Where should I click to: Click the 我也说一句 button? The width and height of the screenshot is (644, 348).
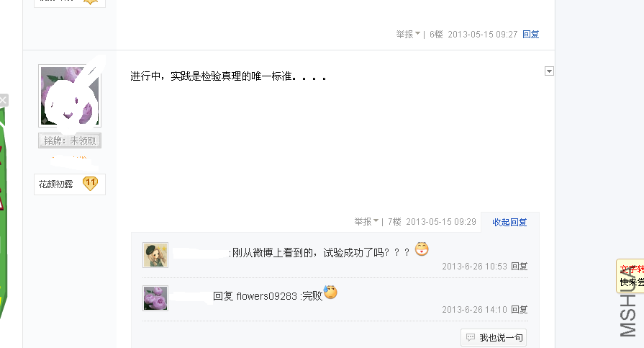tap(494, 337)
